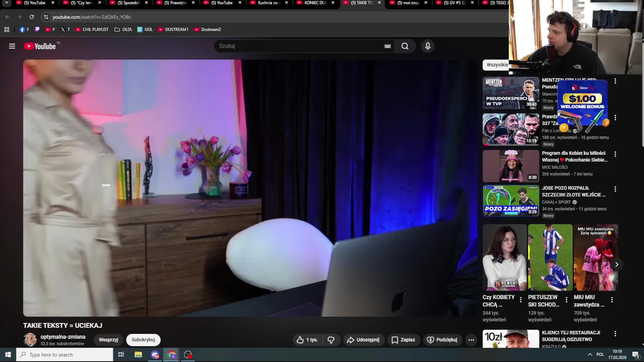Open the POZO ZASIĘGIEM video thumbnail
The width and height of the screenshot is (644, 362).
pyautogui.click(x=511, y=201)
